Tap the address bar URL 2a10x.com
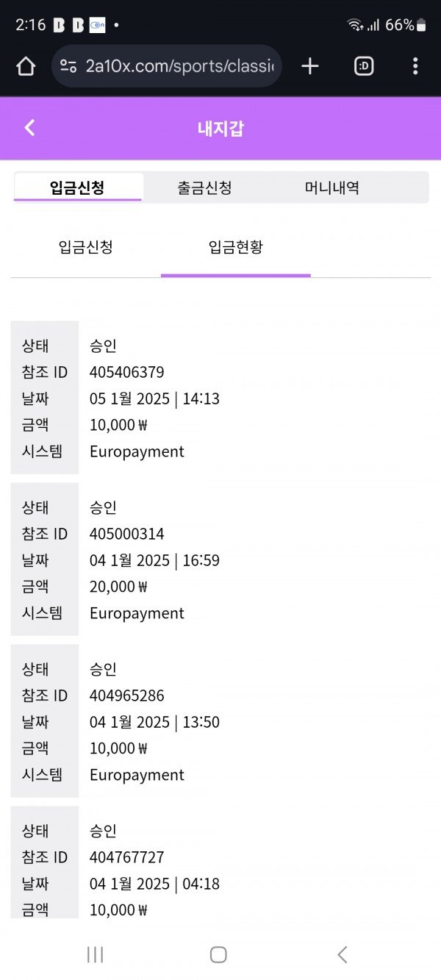The image size is (441, 980). click(x=179, y=66)
